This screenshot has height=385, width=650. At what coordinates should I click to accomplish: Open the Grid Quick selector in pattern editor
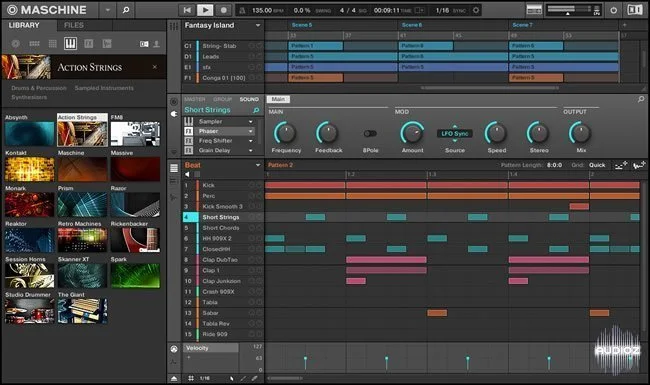pyautogui.click(x=597, y=165)
